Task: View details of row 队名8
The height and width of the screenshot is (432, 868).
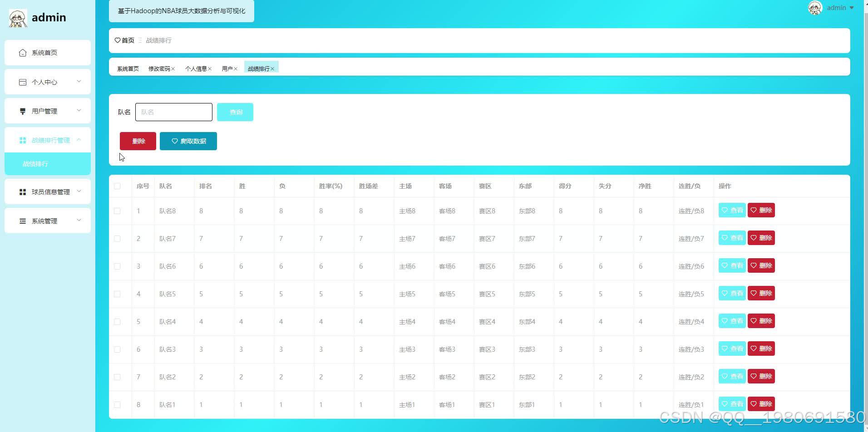Action: click(x=732, y=210)
